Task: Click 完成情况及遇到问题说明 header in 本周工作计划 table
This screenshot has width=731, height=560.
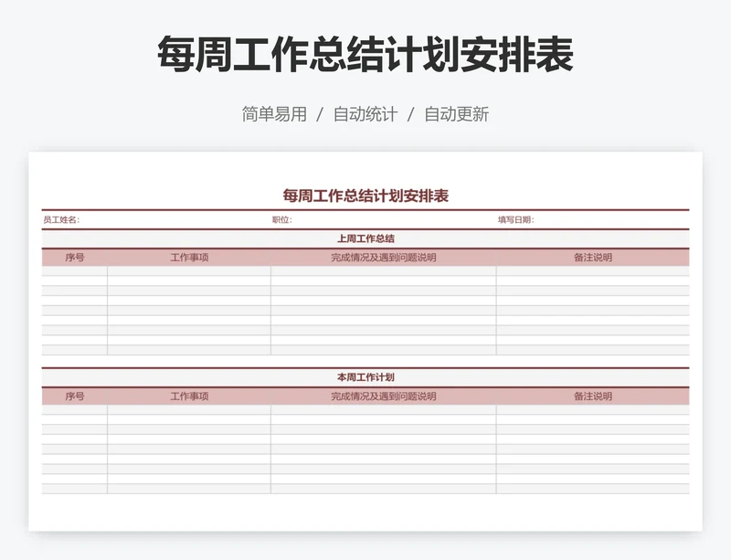Action: 383,396
